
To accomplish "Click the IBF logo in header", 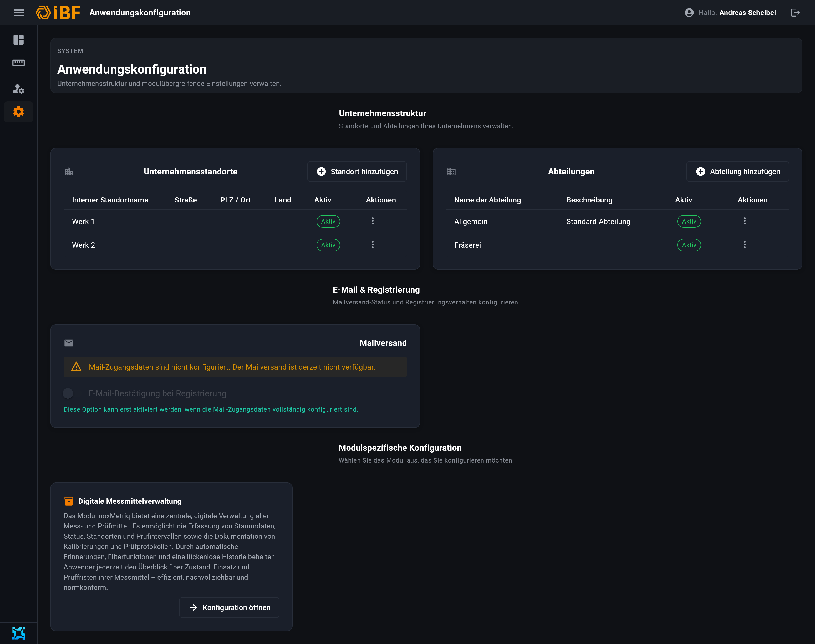I will tap(58, 13).
